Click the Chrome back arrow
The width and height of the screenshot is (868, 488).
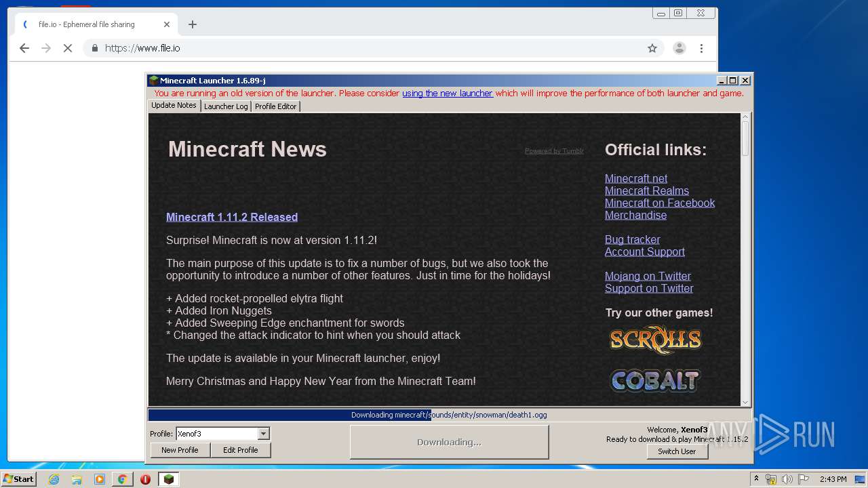[x=24, y=48]
